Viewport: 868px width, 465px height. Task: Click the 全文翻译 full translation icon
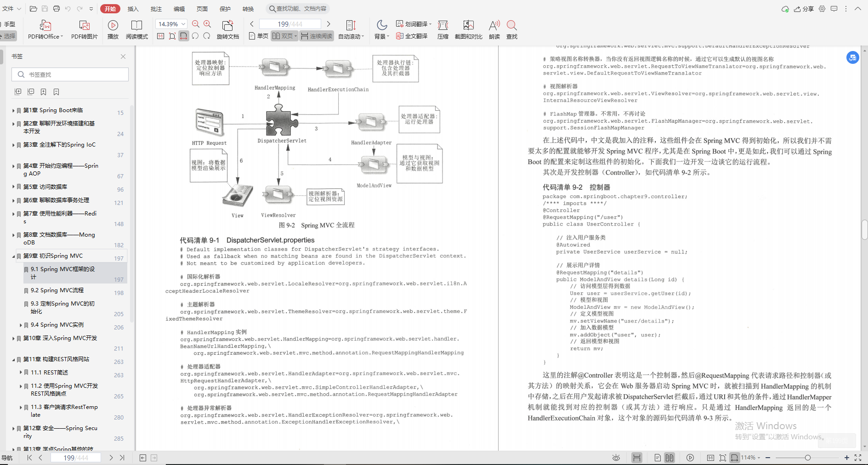412,36
